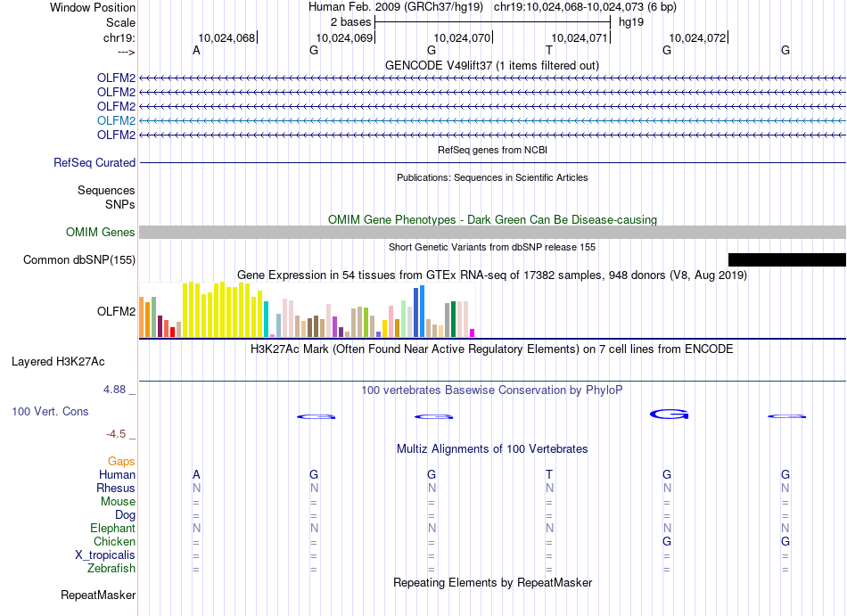
Task: Click the cyan bar in the GTEx chart
Action: pyautogui.click(x=266, y=319)
